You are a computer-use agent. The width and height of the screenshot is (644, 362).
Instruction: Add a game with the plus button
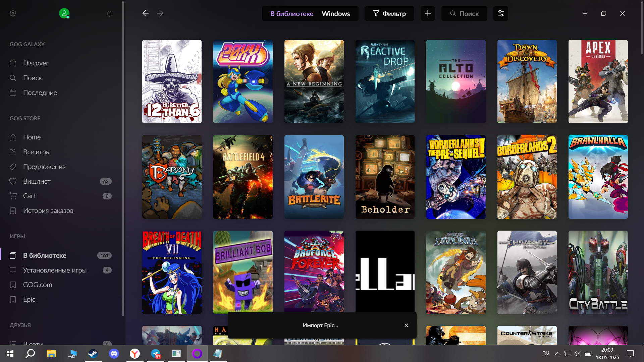point(428,13)
